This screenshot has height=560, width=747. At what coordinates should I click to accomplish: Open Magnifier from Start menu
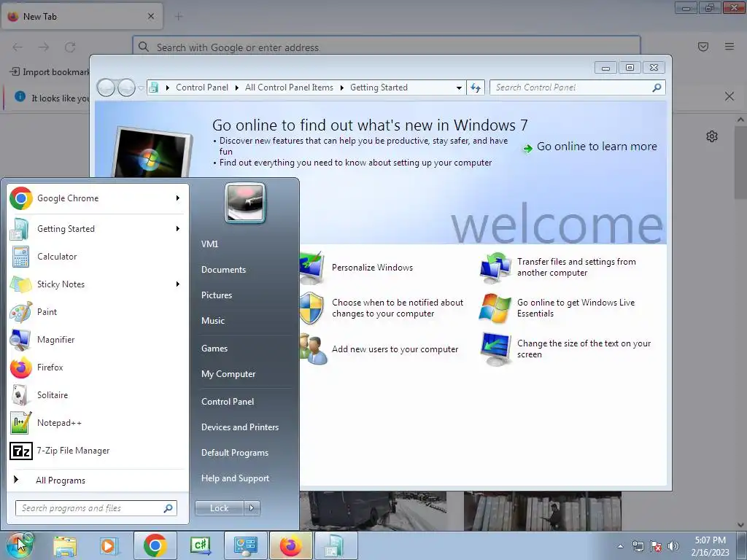96,339
